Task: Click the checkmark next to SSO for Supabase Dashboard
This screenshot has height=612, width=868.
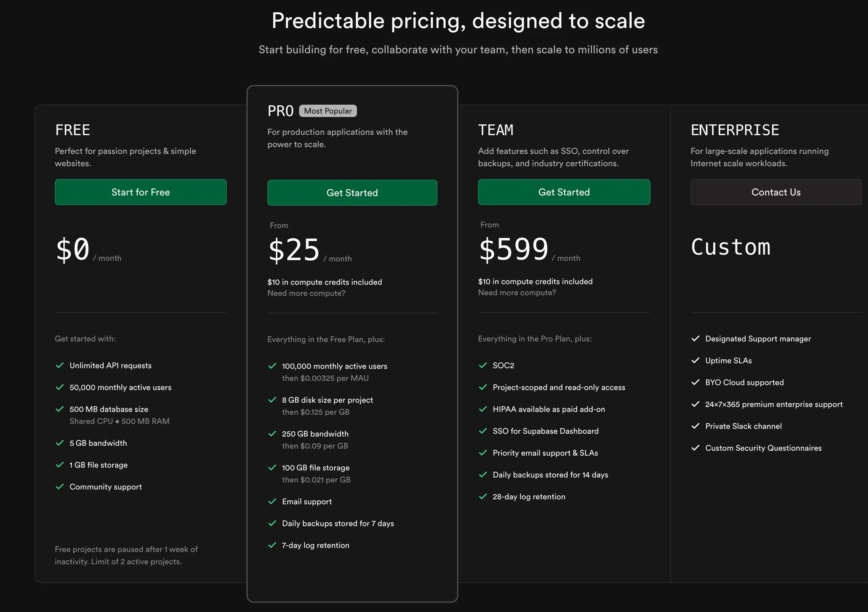Action: tap(483, 431)
